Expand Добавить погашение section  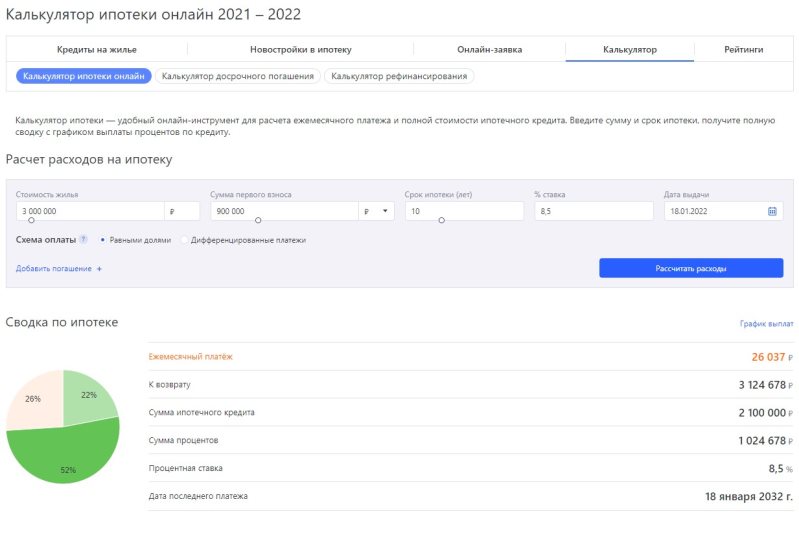pos(59,268)
